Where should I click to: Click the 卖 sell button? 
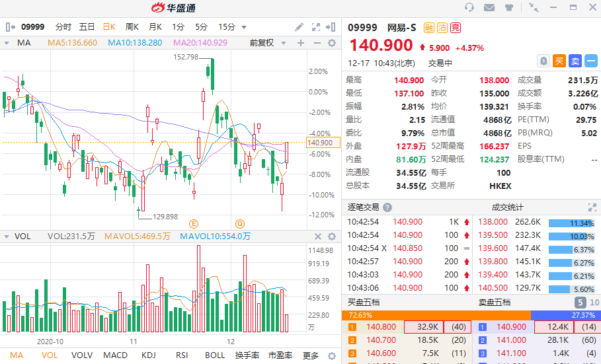point(575,61)
